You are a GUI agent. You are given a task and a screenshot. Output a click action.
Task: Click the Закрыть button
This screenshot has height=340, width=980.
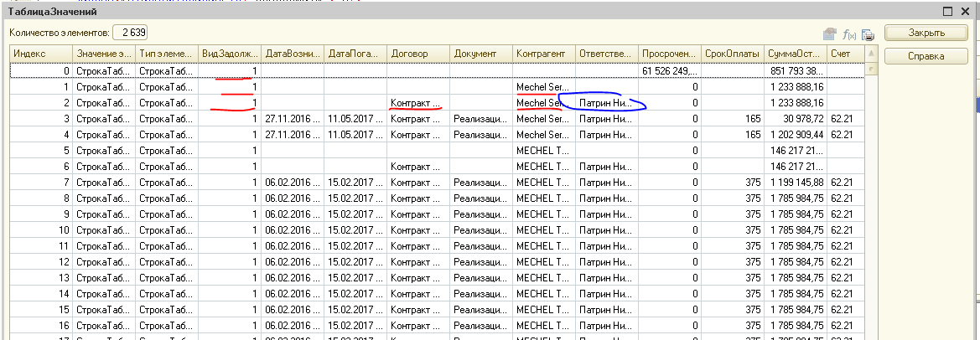[x=926, y=33]
